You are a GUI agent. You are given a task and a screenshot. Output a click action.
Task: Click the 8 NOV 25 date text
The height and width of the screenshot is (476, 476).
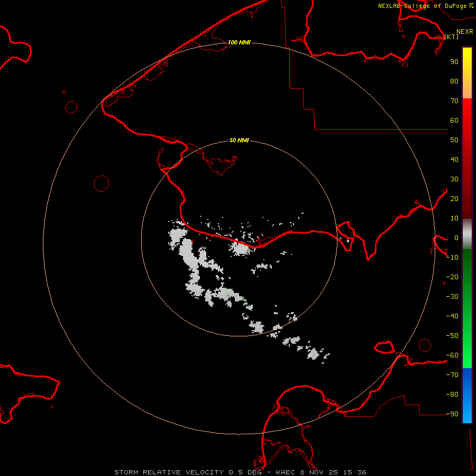click(319, 472)
